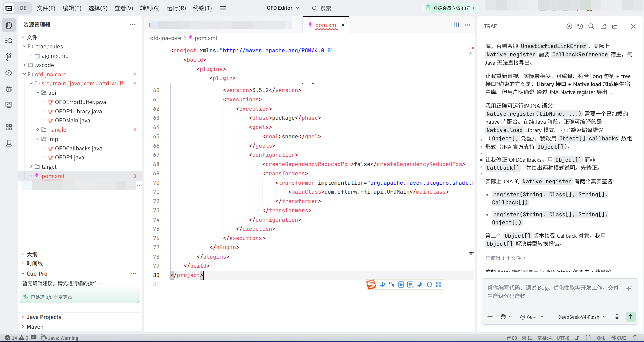
Task: Send the chat message with arrow button
Action: coord(631,317)
